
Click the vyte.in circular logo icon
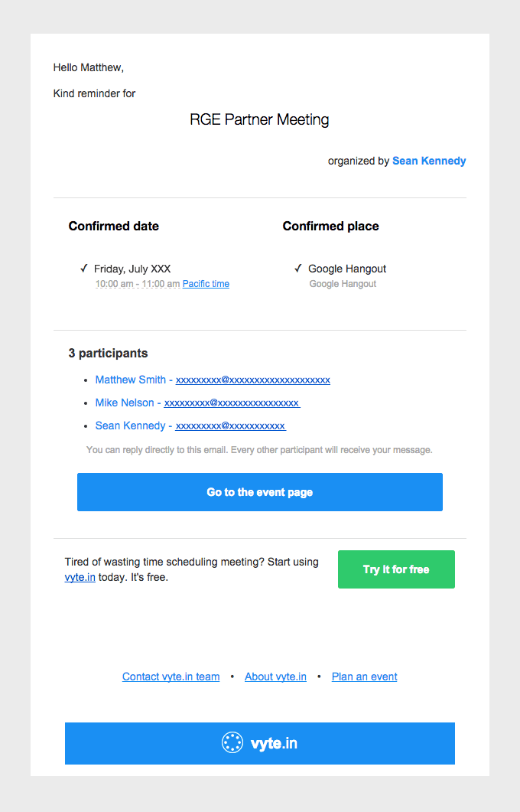[232, 742]
